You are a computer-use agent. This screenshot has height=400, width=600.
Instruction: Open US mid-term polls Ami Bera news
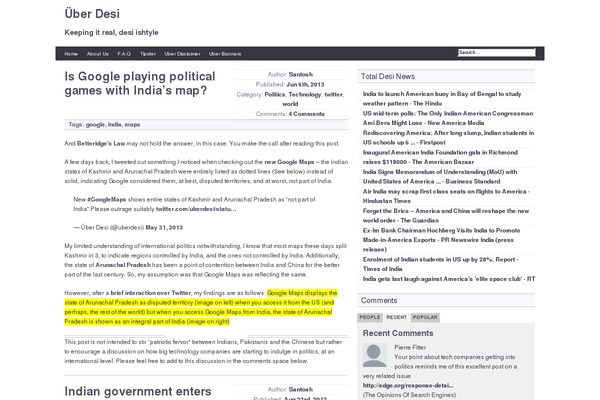[x=448, y=118]
